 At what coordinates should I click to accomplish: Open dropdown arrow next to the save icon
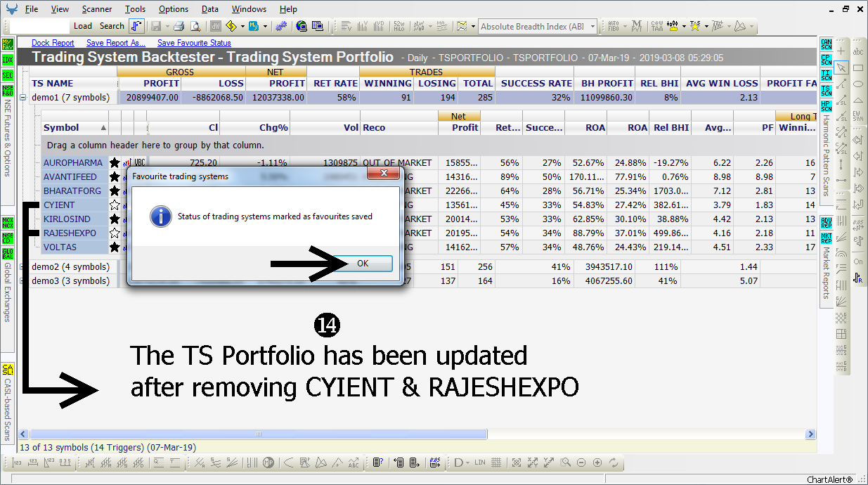[166, 26]
